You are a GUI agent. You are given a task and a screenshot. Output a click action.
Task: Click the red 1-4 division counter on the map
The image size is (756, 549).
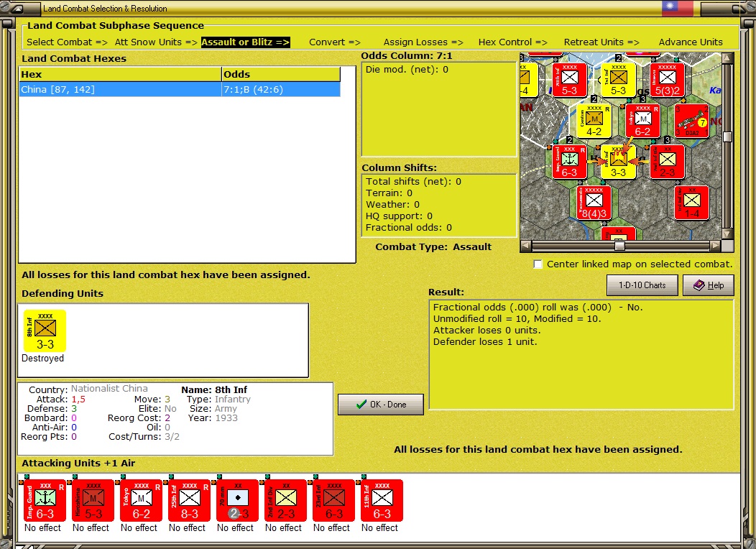(x=691, y=203)
